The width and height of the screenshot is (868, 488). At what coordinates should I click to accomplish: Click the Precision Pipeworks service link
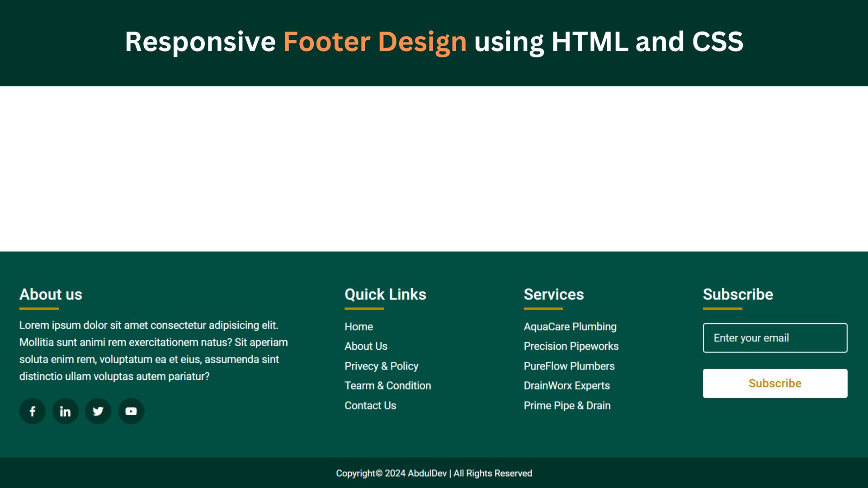click(571, 346)
